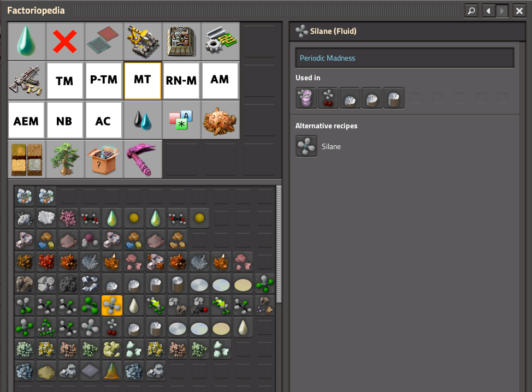
Task: Select the enemy spawner nest category
Action: tap(220, 120)
